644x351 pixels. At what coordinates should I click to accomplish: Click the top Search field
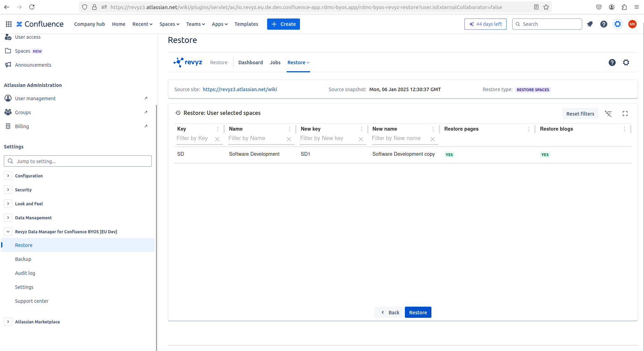click(x=547, y=24)
